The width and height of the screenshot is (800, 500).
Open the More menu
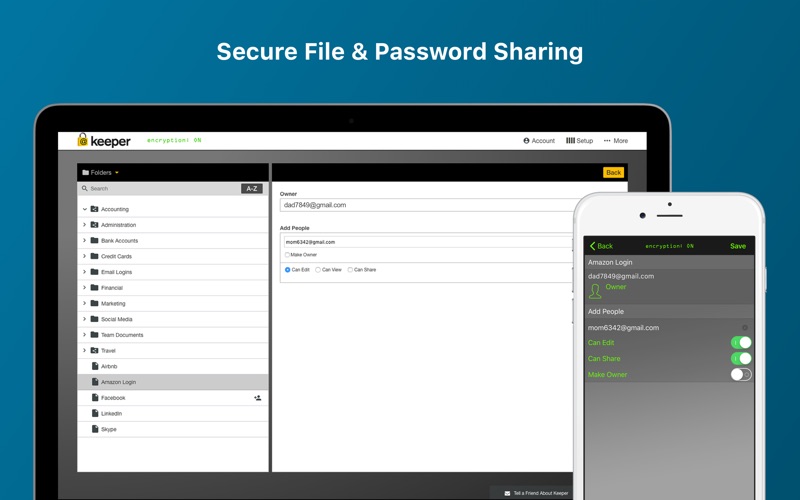[x=616, y=141]
